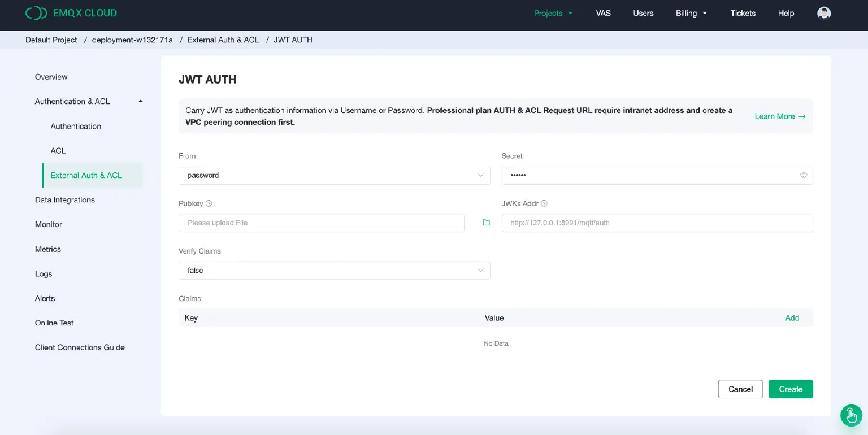The image size is (868, 435).
Task: Click the Create button
Action: pyautogui.click(x=791, y=389)
